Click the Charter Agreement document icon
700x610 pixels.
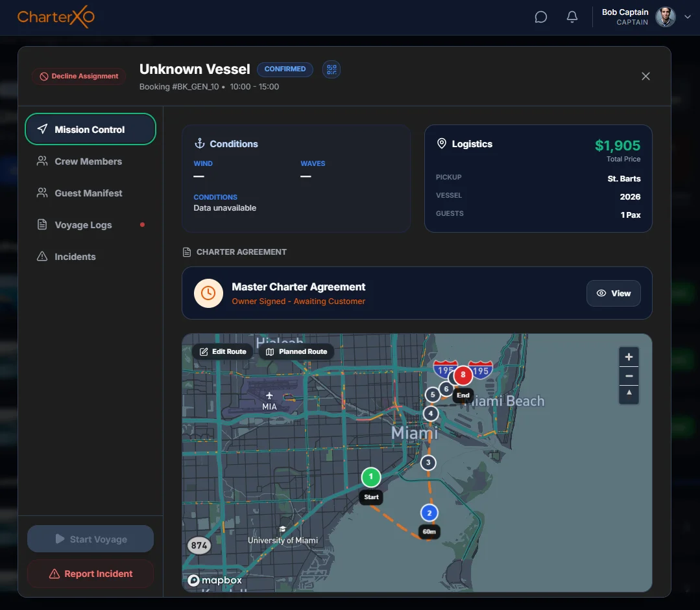point(187,252)
